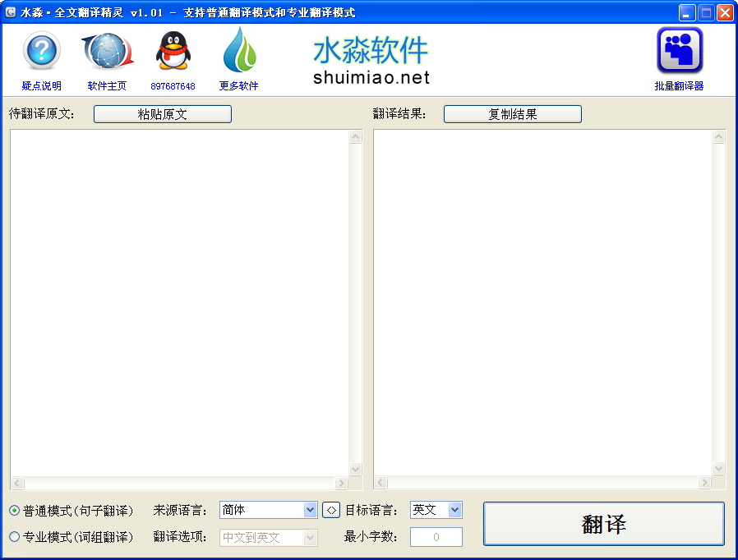Click the 目标语言: label
Screen dimensions: 738x560
coord(371,510)
